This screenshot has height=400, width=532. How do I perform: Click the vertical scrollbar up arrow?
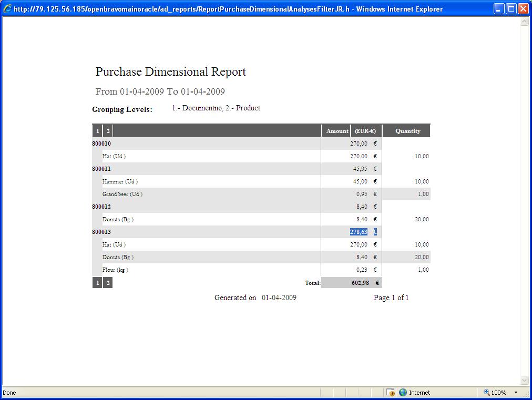click(524, 23)
